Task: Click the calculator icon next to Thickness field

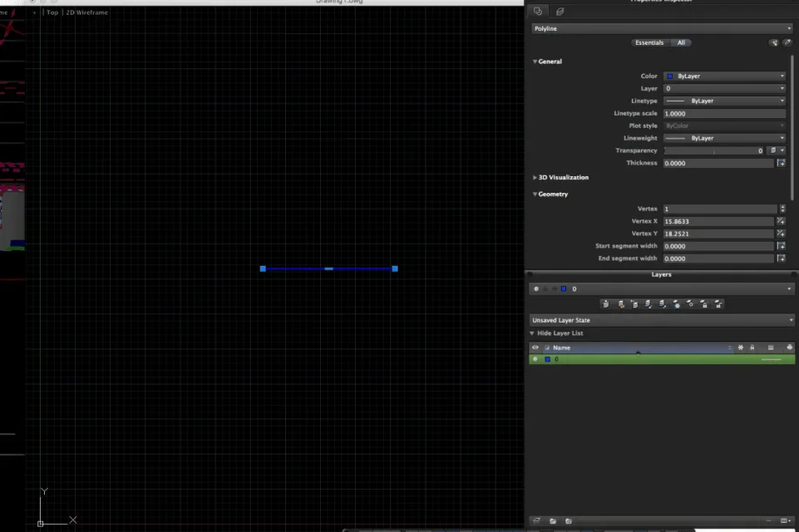Action: pyautogui.click(x=781, y=163)
